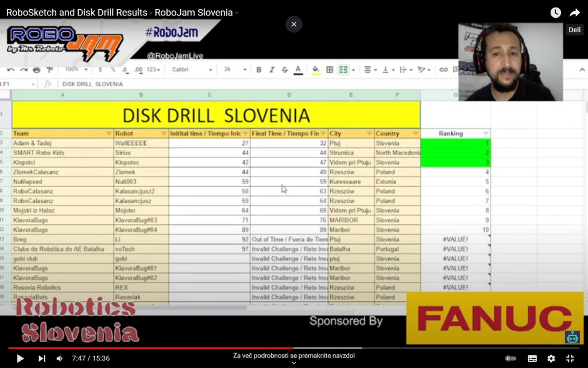Open the City column filter
The height and width of the screenshot is (368, 588).
pos(369,133)
